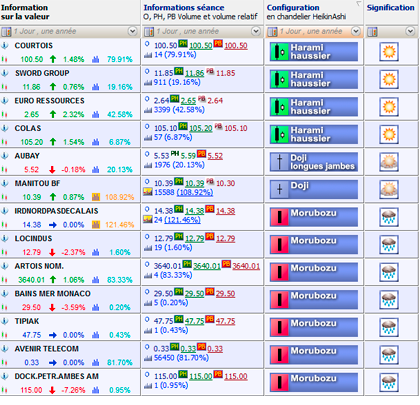Image resolution: width=420 pixels, height=405 pixels.
Task: Click the Doji button for MANITOU BF
Action: (x=314, y=190)
